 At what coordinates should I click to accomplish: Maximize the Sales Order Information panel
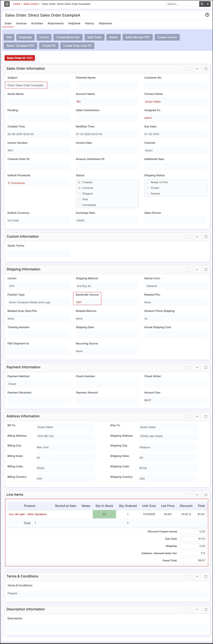click(x=206, y=69)
